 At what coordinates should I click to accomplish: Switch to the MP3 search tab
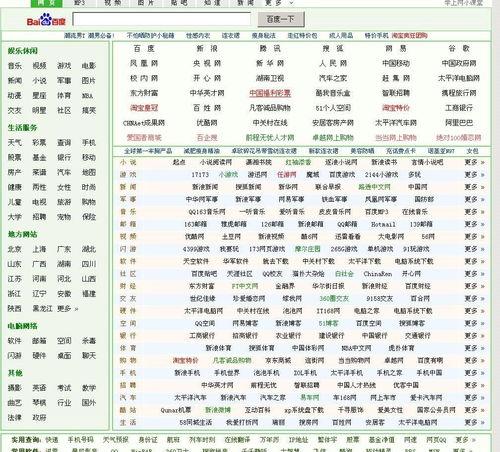tap(80, 3)
